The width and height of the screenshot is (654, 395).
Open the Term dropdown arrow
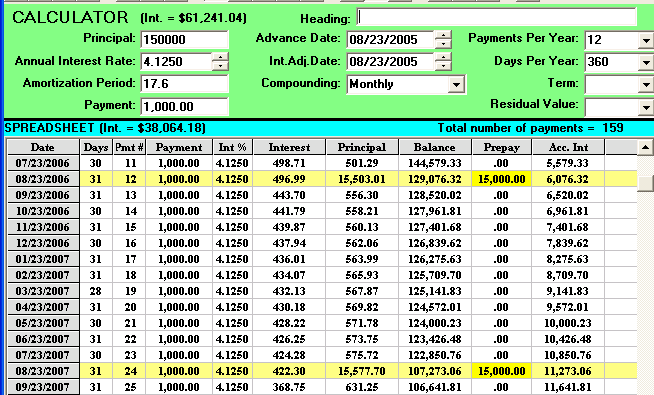pos(646,85)
